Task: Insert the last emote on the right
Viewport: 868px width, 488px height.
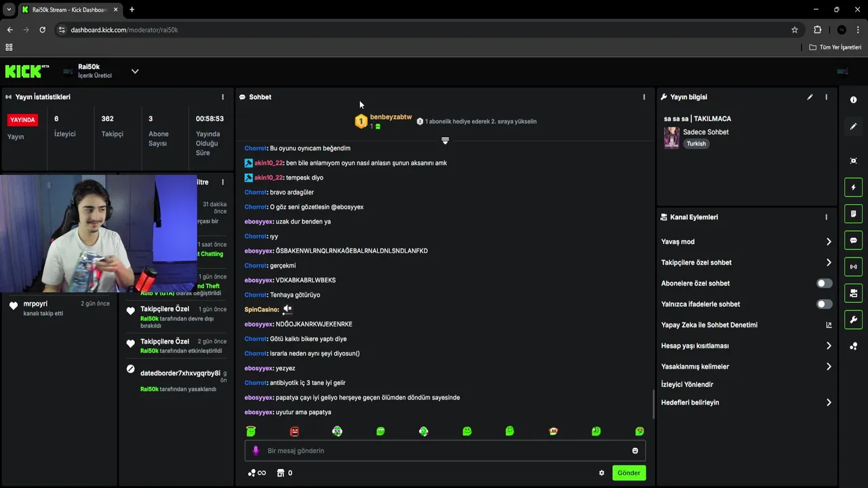Action: [x=639, y=431]
